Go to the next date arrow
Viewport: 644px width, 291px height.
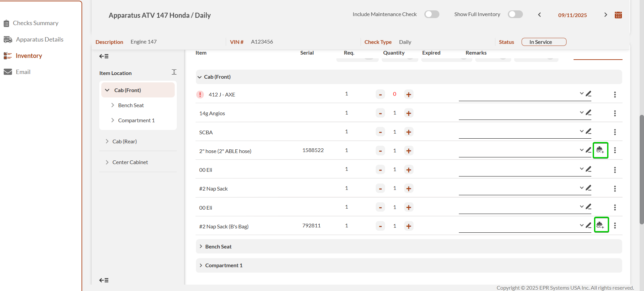[x=605, y=15]
